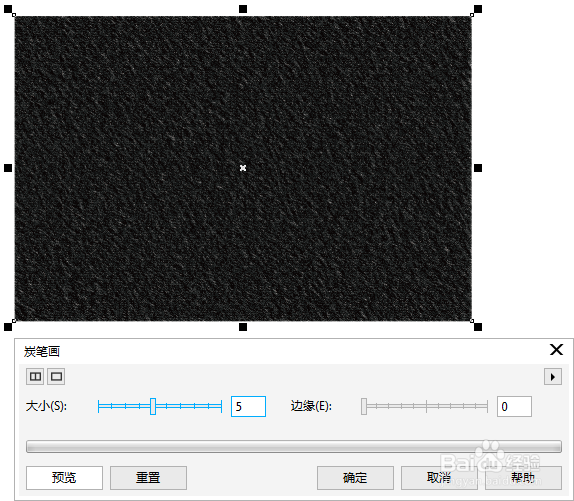
Task: Click the top-middle selection handle
Action: tap(243, 9)
